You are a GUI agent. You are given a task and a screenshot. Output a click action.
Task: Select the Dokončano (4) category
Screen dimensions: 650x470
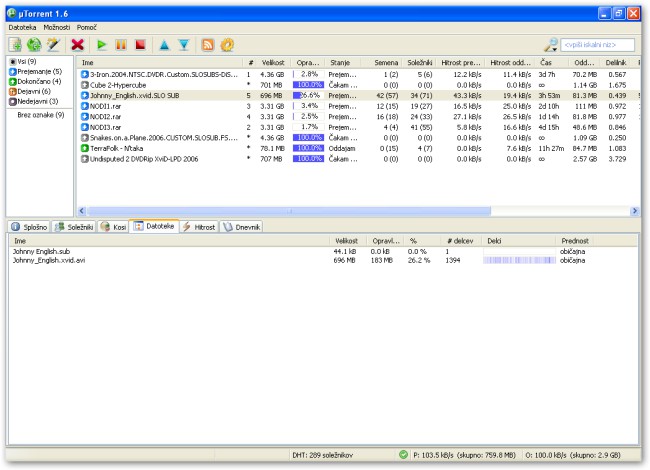(x=35, y=81)
